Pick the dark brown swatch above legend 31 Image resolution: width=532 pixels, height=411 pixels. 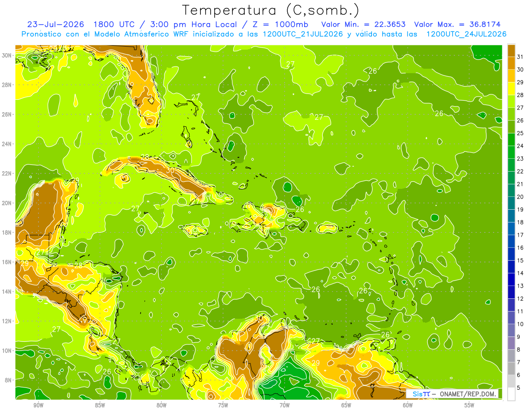[511, 51]
